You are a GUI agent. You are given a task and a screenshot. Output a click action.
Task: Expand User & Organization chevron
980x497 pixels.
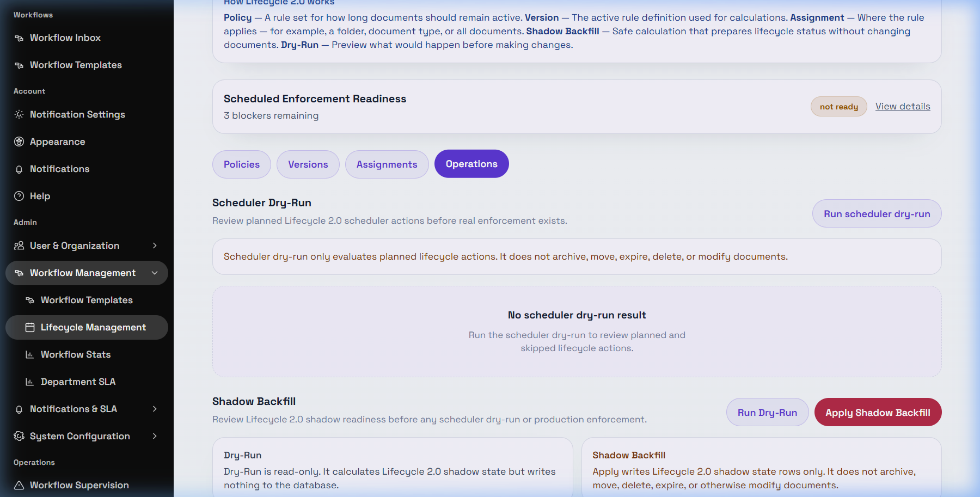[155, 246]
